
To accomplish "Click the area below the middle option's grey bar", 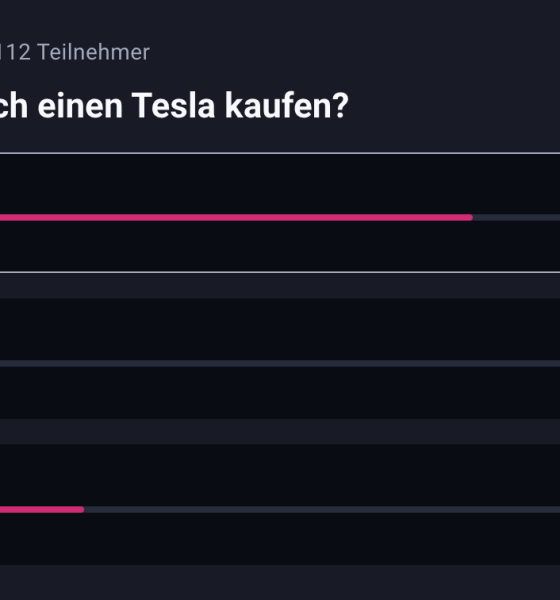I will (280, 393).
